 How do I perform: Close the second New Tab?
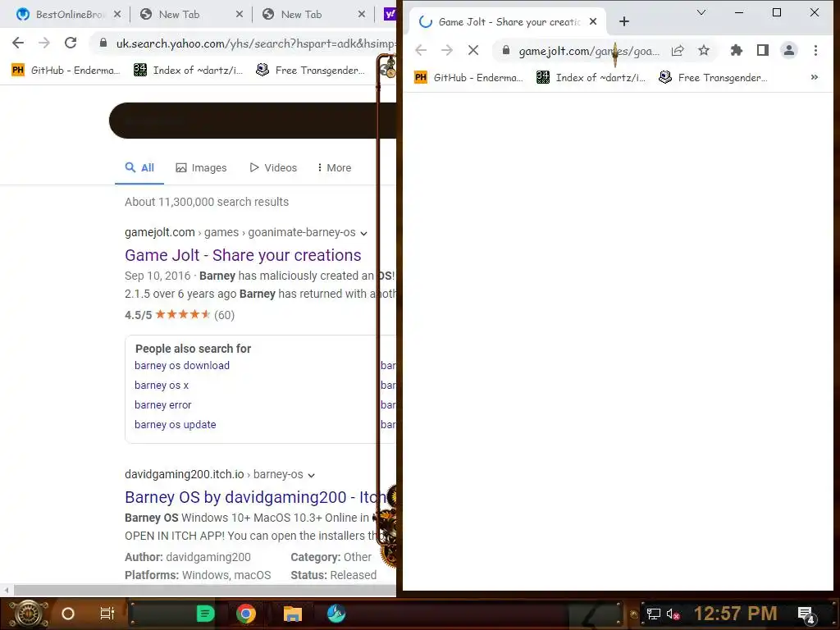click(362, 15)
